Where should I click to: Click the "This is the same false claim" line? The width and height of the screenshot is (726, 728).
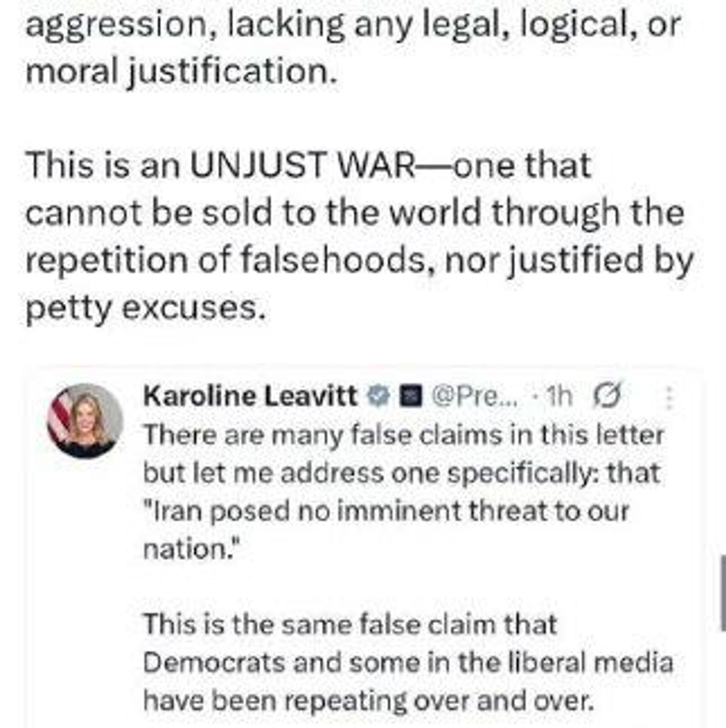click(x=350, y=624)
